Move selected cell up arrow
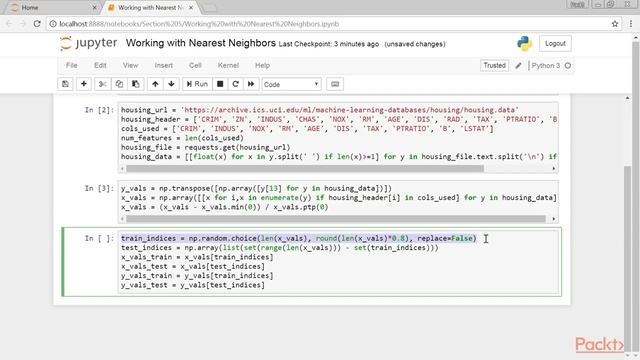This screenshot has height=360, width=640. click(155, 84)
